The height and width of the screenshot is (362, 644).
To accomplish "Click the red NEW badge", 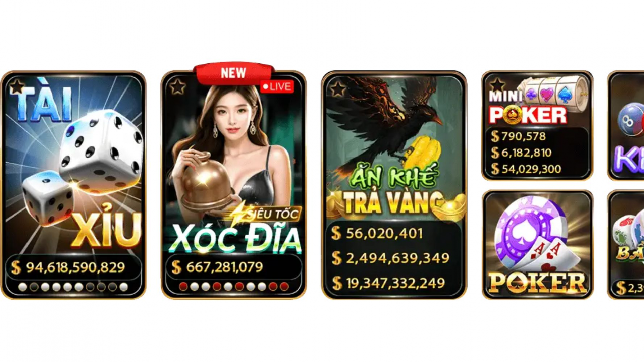I will [x=234, y=73].
